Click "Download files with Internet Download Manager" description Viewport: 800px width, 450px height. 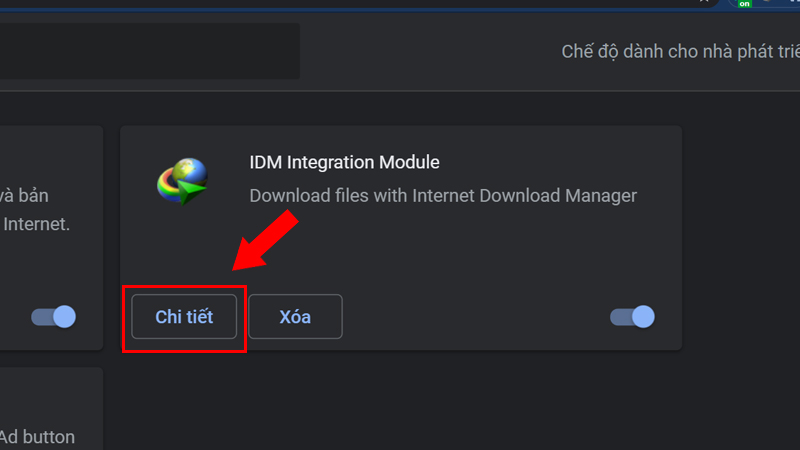(442, 195)
